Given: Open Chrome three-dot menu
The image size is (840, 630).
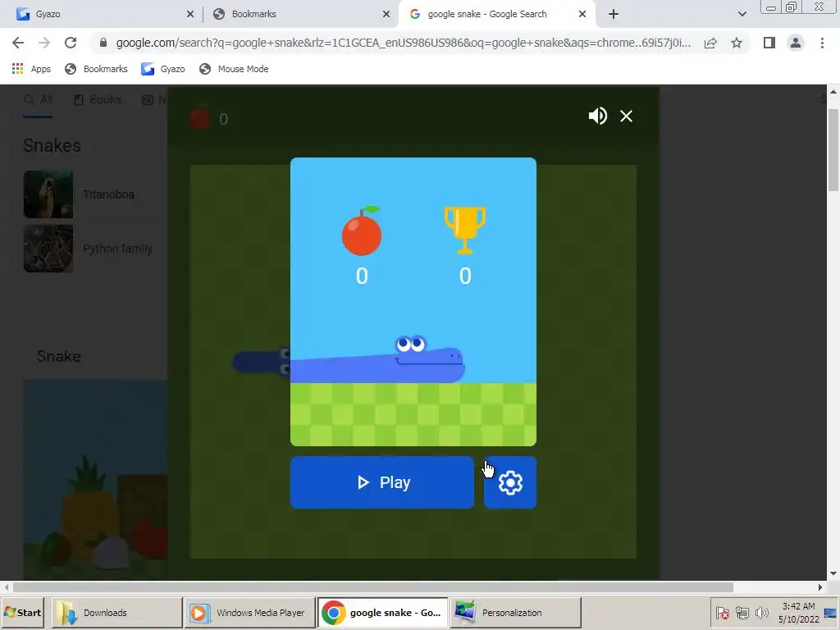Looking at the screenshot, I should coord(822,43).
